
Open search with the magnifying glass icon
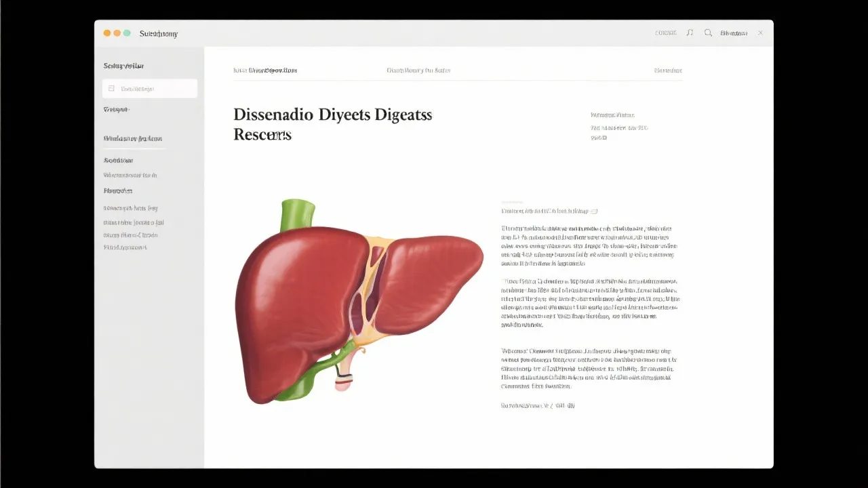click(708, 33)
